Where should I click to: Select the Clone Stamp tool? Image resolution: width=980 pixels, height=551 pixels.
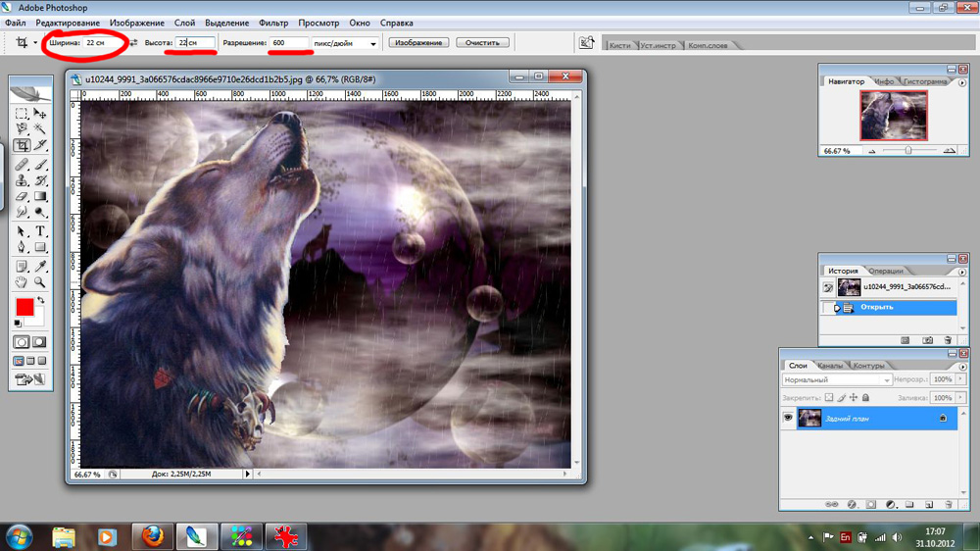tap(22, 180)
